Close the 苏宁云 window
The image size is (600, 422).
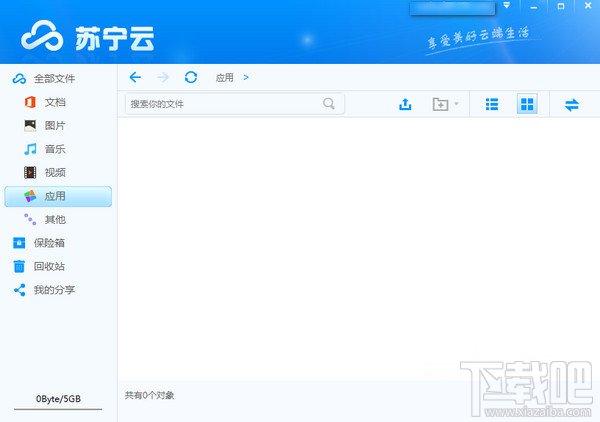click(588, 6)
